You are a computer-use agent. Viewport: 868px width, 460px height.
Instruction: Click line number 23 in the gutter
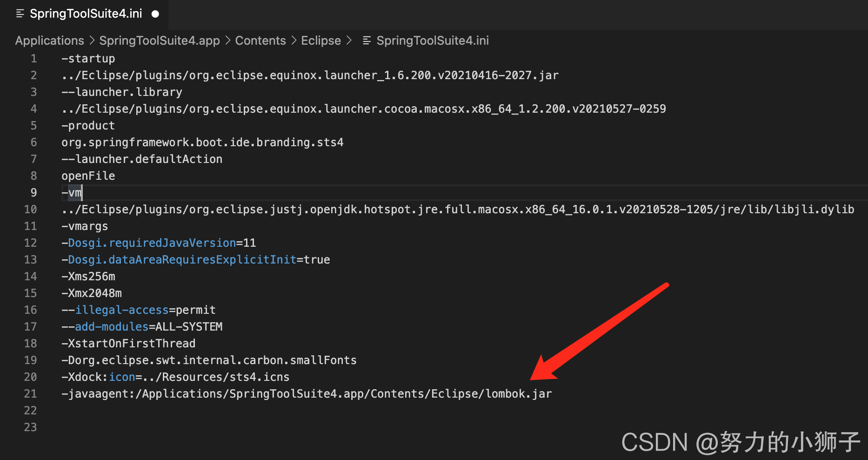coord(30,427)
